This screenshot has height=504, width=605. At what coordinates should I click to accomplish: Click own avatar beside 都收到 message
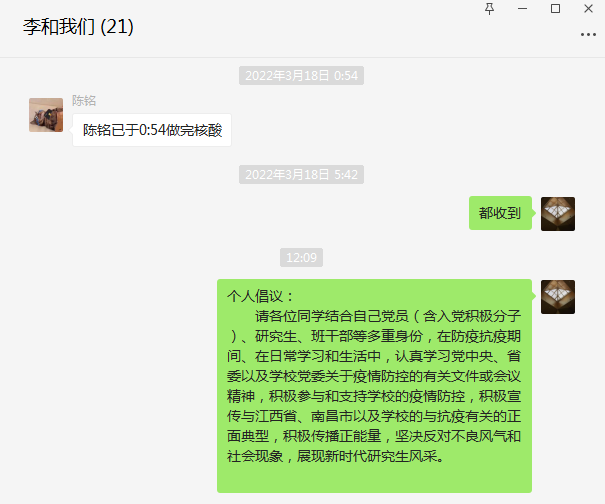point(558,214)
